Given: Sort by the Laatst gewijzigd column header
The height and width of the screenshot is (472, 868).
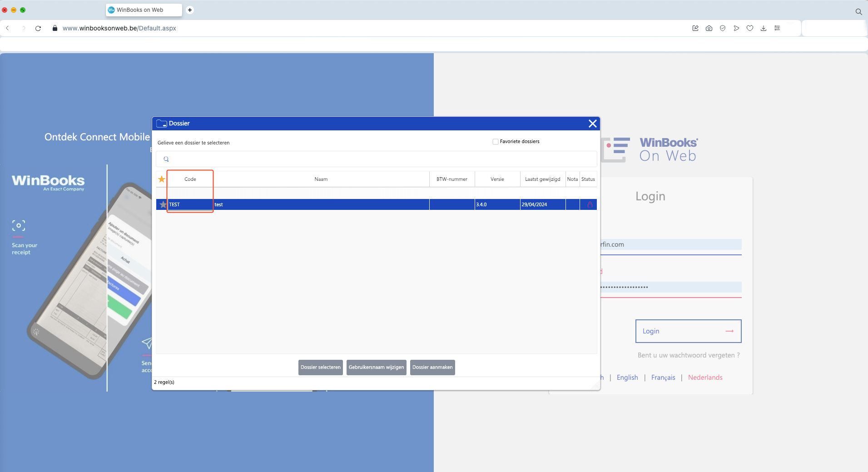Looking at the screenshot, I should 543,179.
